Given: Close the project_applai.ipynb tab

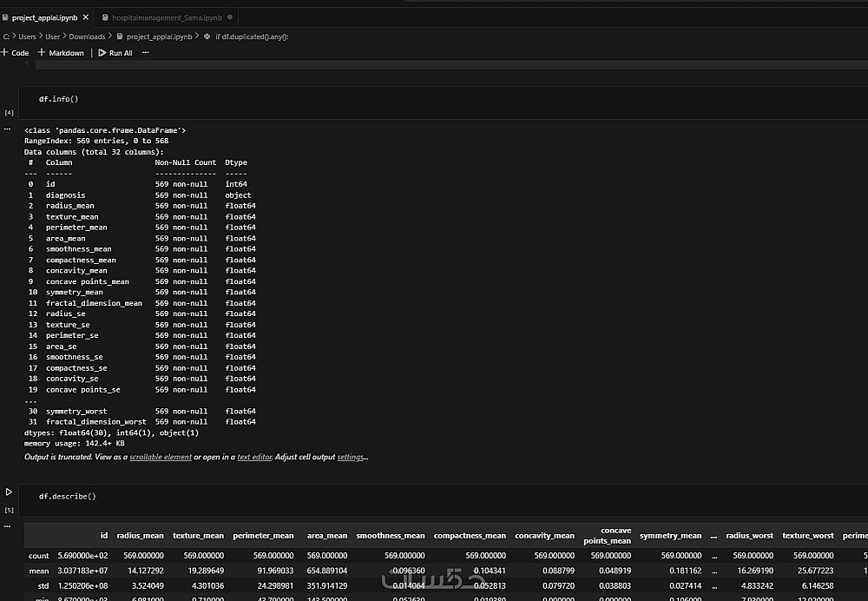Looking at the screenshot, I should point(86,17).
